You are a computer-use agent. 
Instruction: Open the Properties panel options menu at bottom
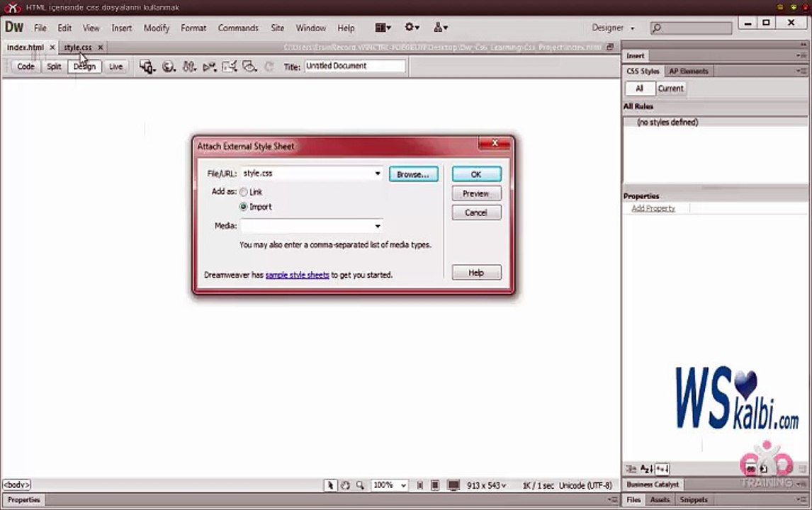click(x=613, y=499)
